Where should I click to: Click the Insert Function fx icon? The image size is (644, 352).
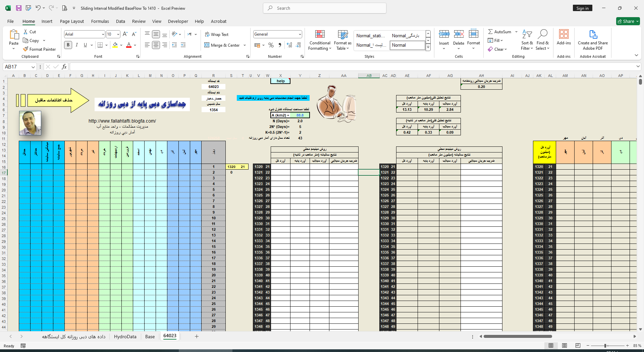pyautogui.click(x=64, y=67)
